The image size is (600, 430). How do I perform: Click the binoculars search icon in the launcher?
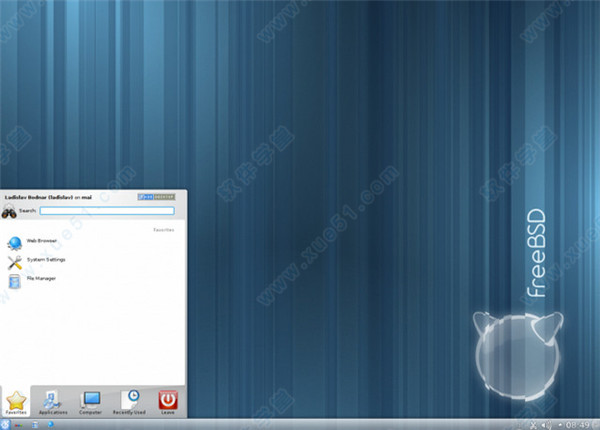point(9,211)
